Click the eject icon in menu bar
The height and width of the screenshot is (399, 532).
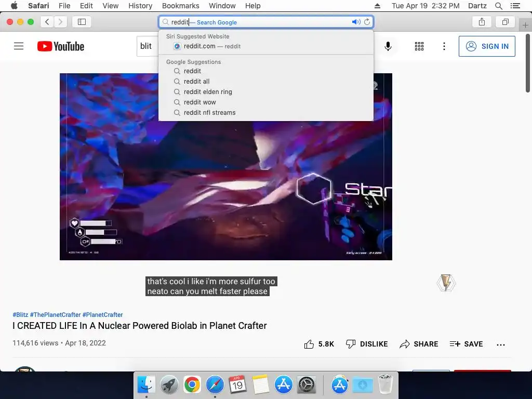pos(377,6)
